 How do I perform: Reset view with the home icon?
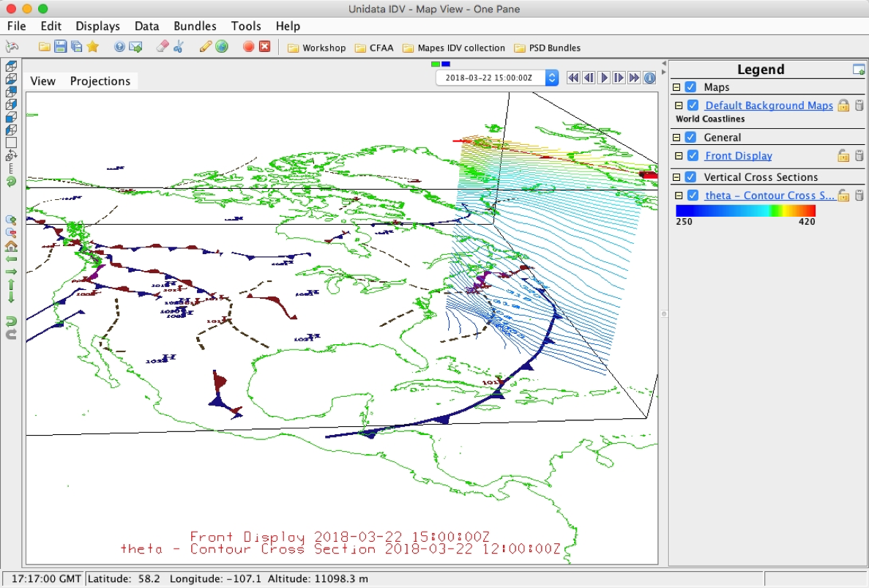(x=11, y=245)
